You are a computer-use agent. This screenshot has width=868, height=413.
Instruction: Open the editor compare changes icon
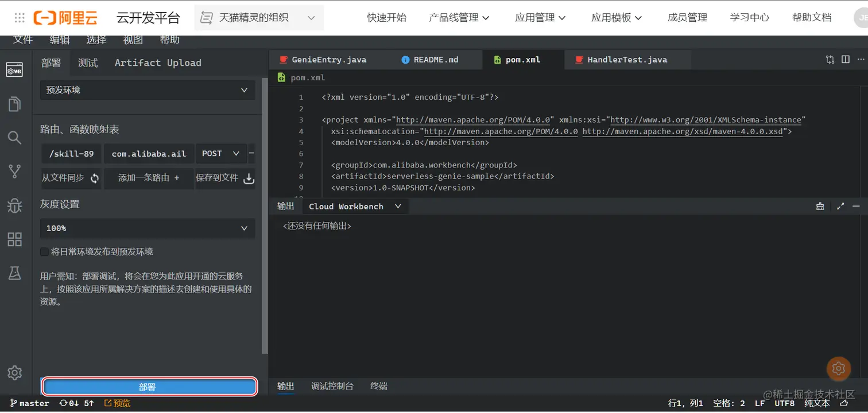(830, 59)
